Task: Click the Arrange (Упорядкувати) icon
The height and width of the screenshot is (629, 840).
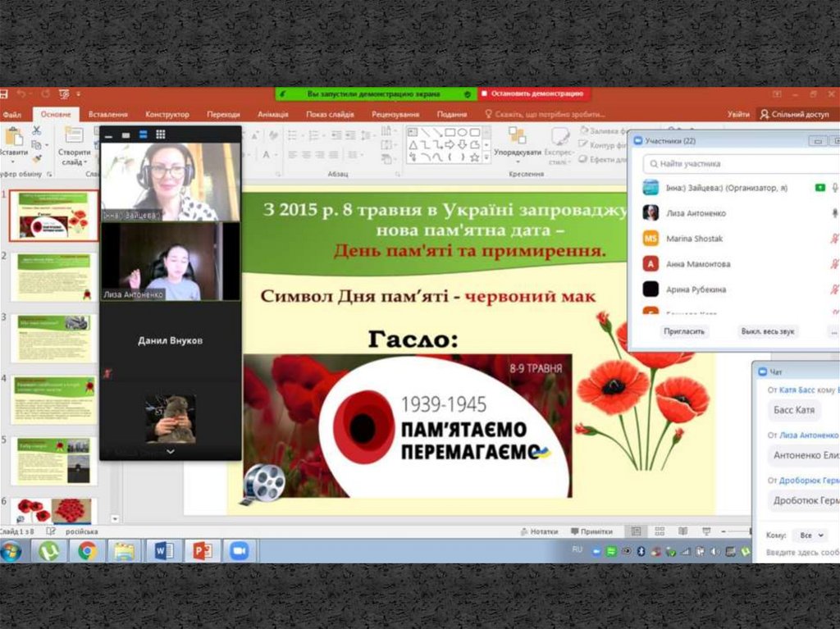Action: (x=517, y=135)
